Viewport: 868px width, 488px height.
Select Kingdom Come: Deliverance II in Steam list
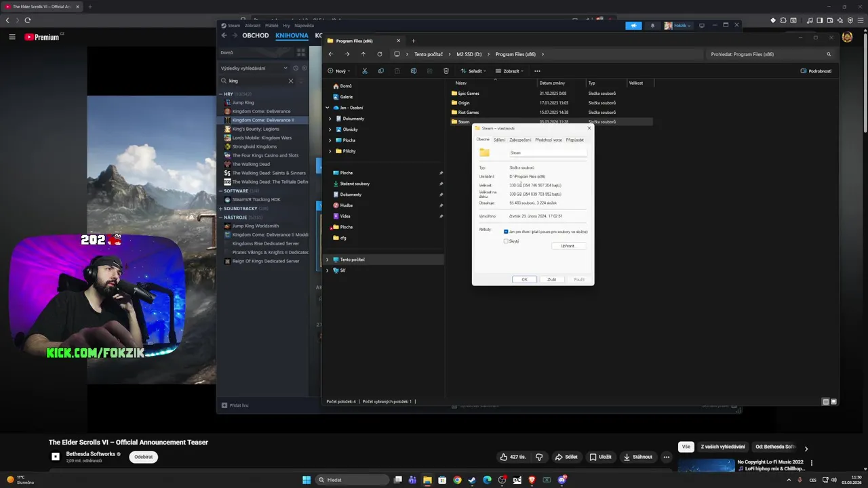coord(263,120)
